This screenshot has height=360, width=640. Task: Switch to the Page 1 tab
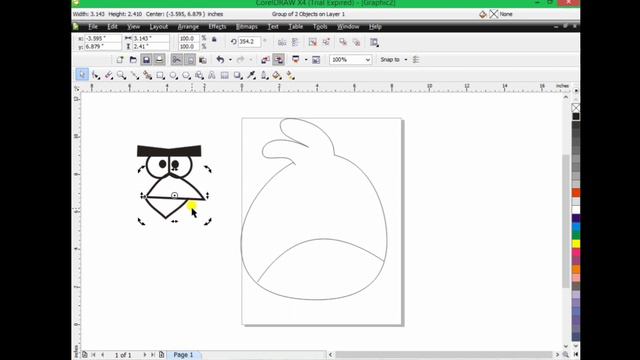[183, 355]
